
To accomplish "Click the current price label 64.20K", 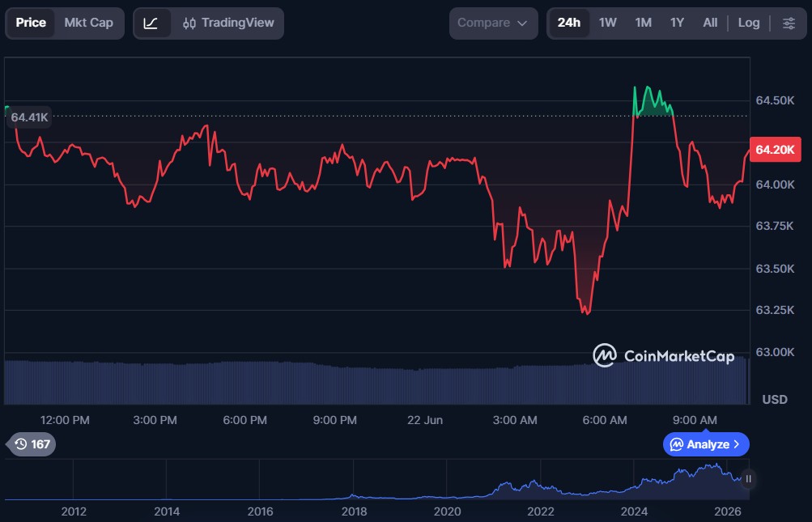I will 775,150.
